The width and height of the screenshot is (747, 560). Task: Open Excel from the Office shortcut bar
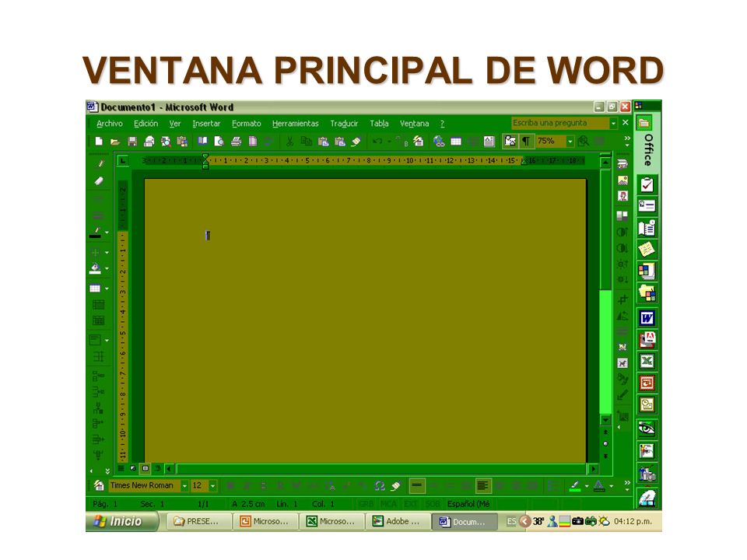(647, 361)
